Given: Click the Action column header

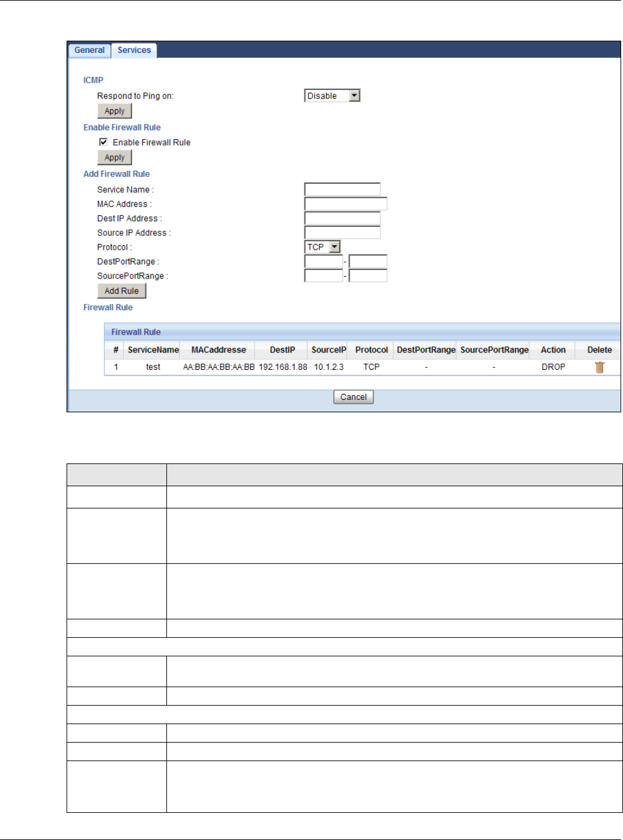Looking at the screenshot, I should (x=553, y=350).
